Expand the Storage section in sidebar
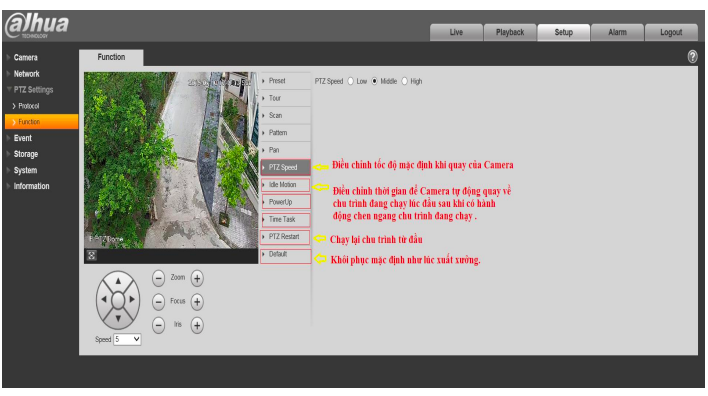This screenshot has height=396, width=708. [x=26, y=154]
